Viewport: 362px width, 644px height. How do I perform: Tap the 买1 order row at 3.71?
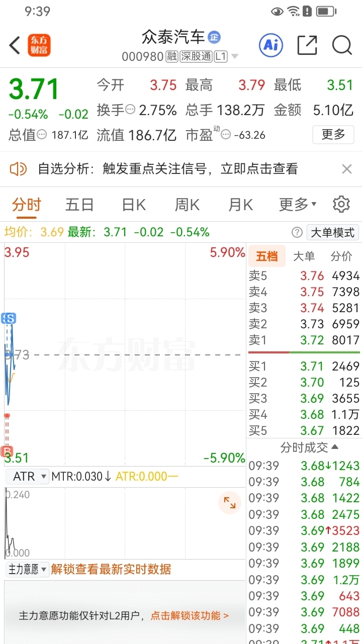point(304,366)
